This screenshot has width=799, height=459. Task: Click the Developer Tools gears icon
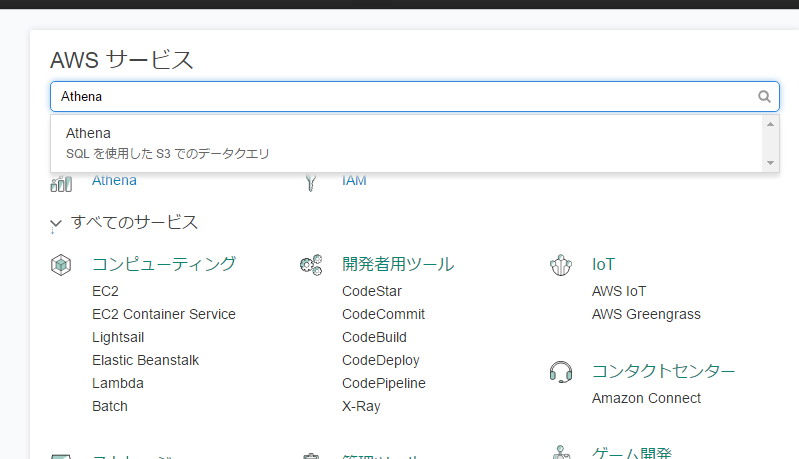[311, 265]
